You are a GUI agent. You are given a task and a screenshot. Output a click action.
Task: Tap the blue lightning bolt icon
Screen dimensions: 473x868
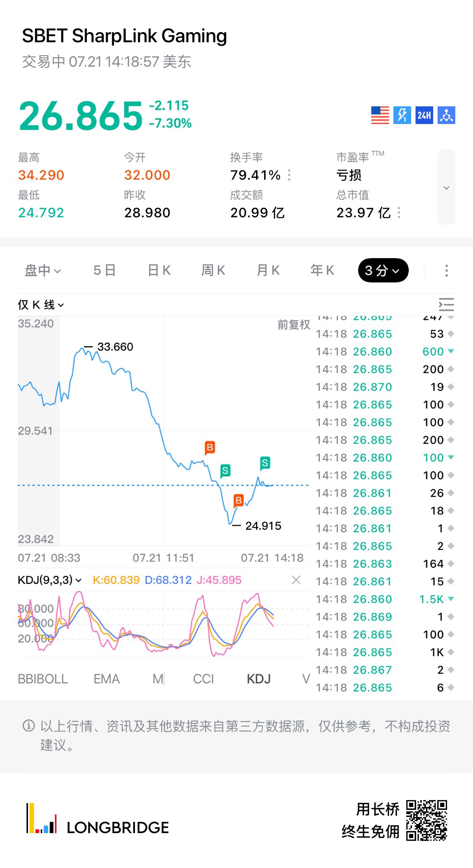(402, 115)
